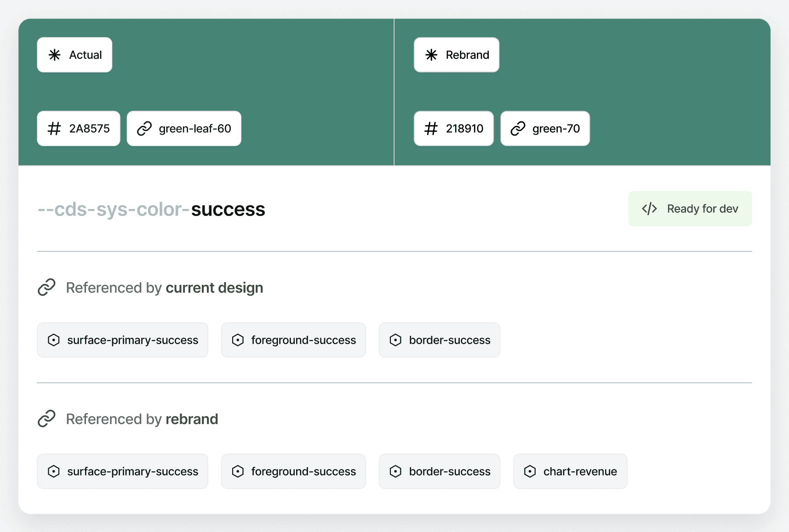Click the Rebrand green color swatch area
The image size is (789, 532).
coord(583,92)
